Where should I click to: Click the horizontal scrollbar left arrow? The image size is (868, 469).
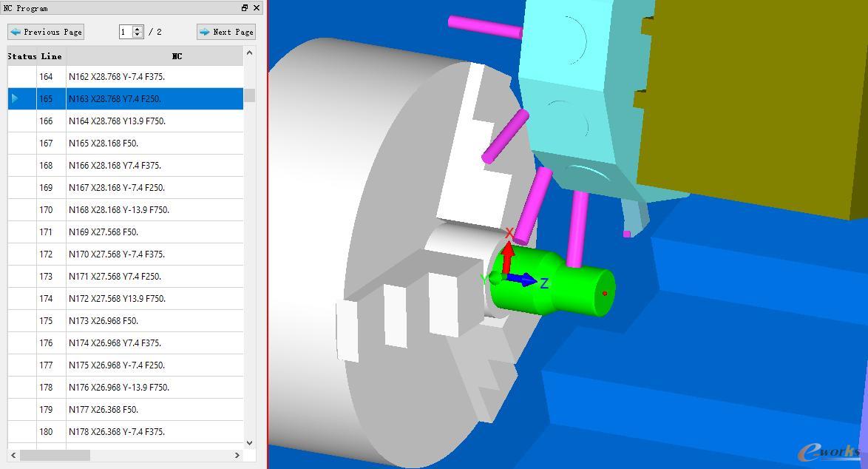point(13,455)
